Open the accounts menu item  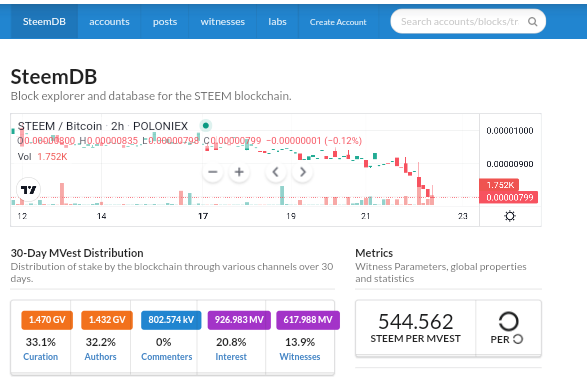pos(109,22)
